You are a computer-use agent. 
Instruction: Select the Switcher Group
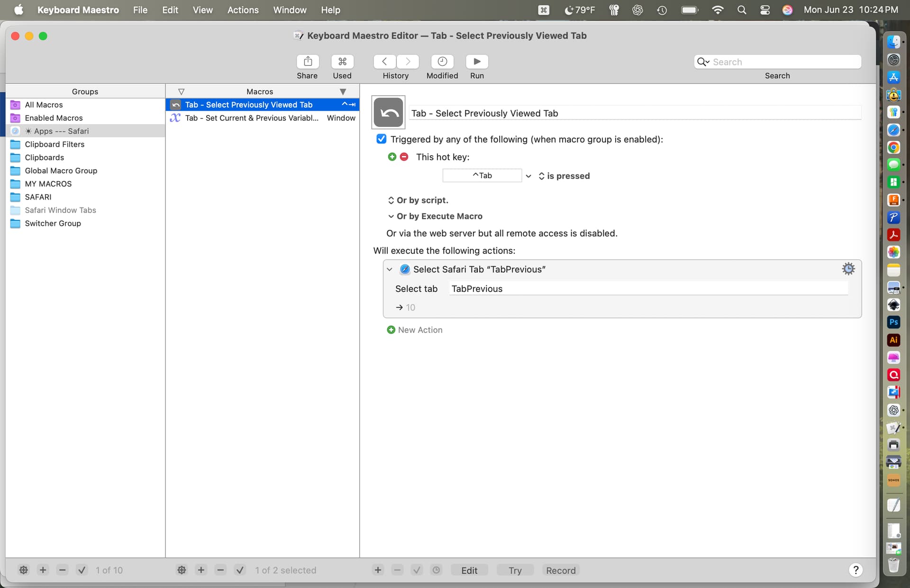[85, 223]
